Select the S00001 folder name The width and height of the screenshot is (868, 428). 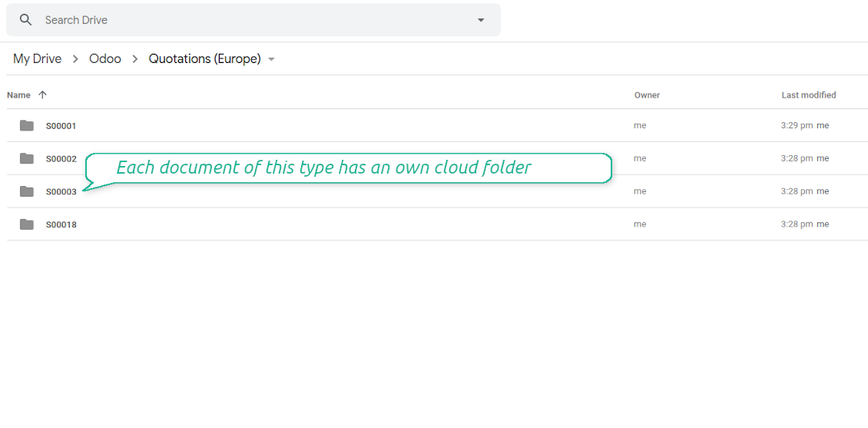point(61,126)
